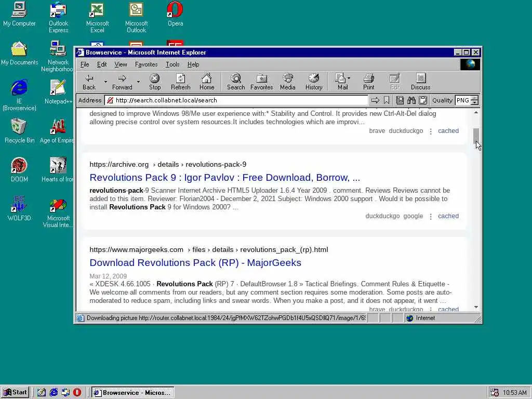Image resolution: width=532 pixels, height=399 pixels.
Task: Click the Go arrow beside the address bar
Action: click(x=375, y=100)
